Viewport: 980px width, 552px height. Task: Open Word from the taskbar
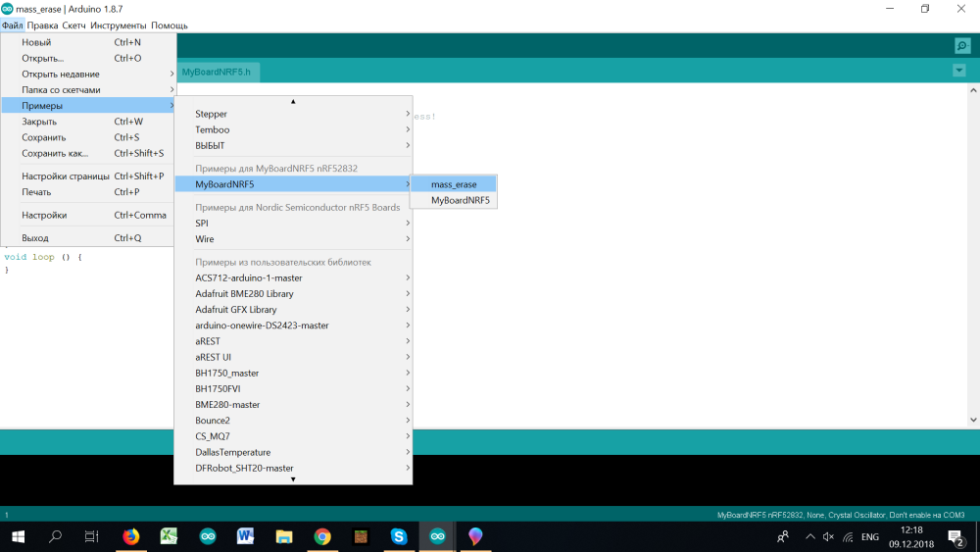click(x=246, y=536)
